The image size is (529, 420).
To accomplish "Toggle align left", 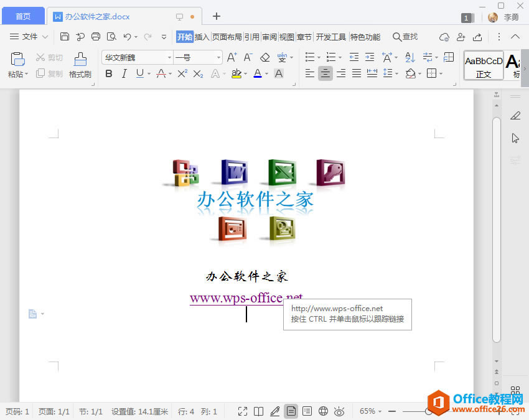I will coord(310,73).
